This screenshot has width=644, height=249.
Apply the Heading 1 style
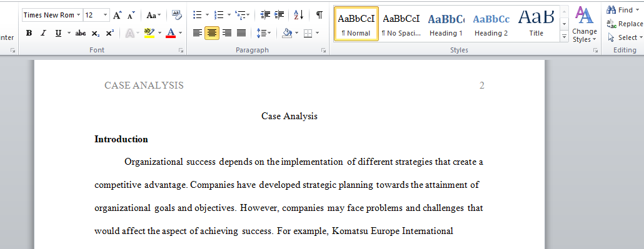pyautogui.click(x=446, y=24)
